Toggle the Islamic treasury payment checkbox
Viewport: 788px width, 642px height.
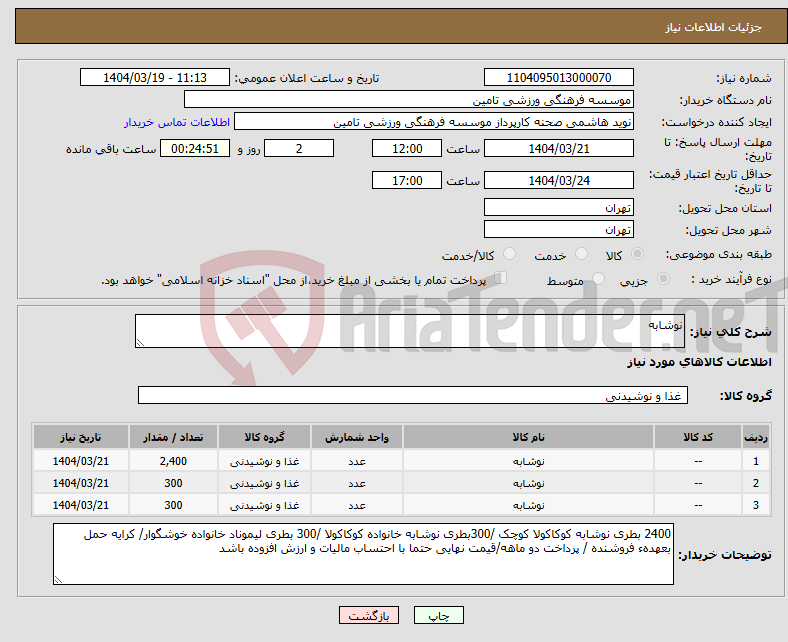point(501,280)
